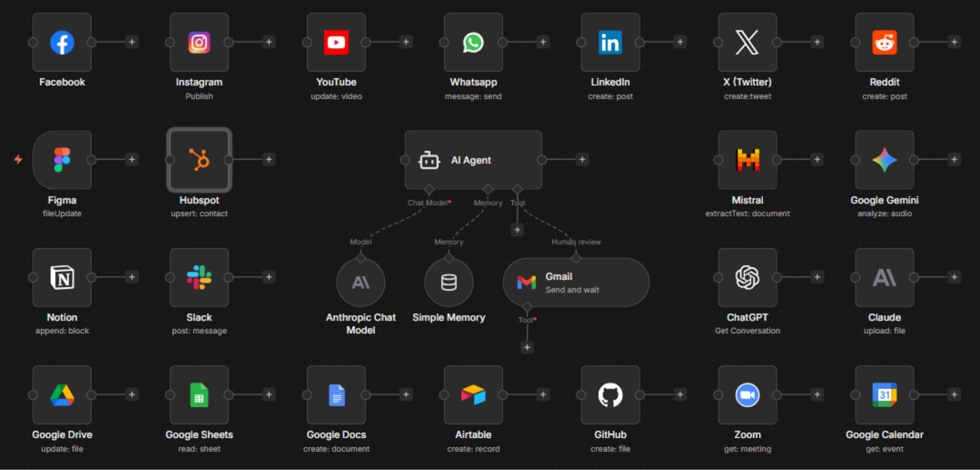Click the plus below Gmail Tool connector
The width and height of the screenshot is (980, 470).
(527, 347)
